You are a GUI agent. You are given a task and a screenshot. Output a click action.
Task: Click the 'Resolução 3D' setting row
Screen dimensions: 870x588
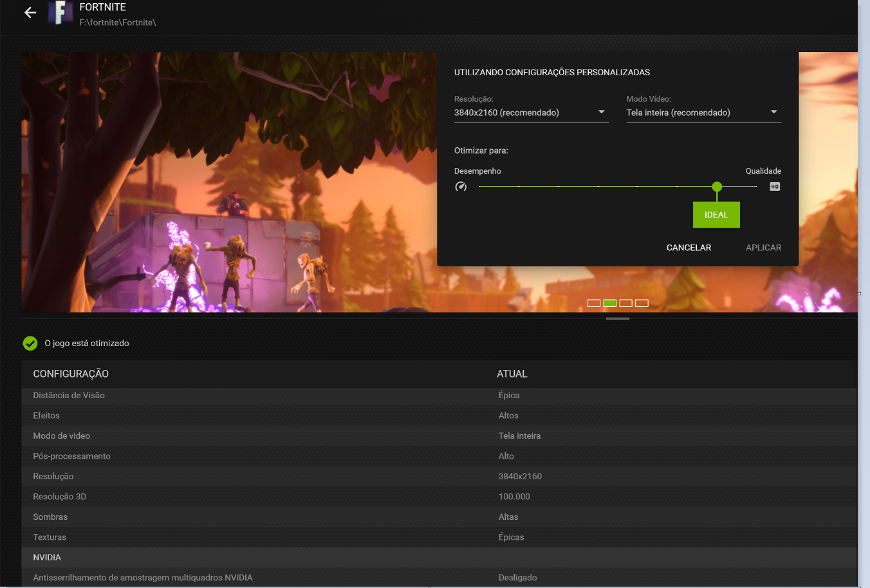(439, 497)
